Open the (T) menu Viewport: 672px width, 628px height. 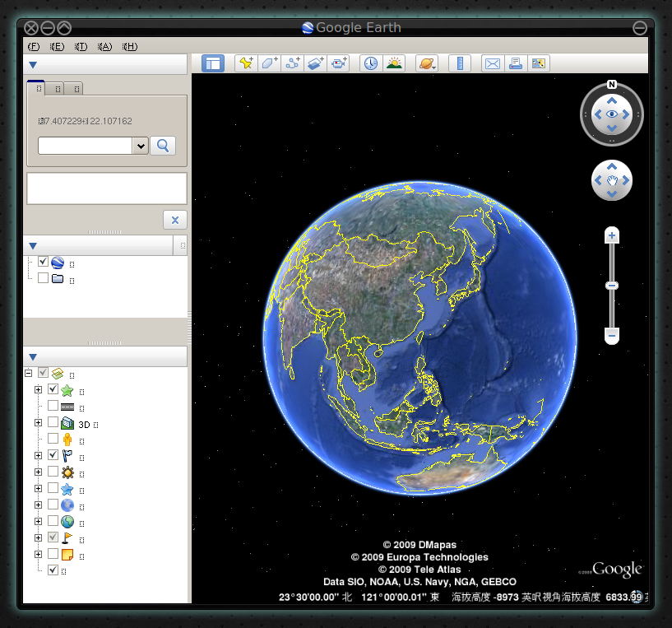pos(81,46)
